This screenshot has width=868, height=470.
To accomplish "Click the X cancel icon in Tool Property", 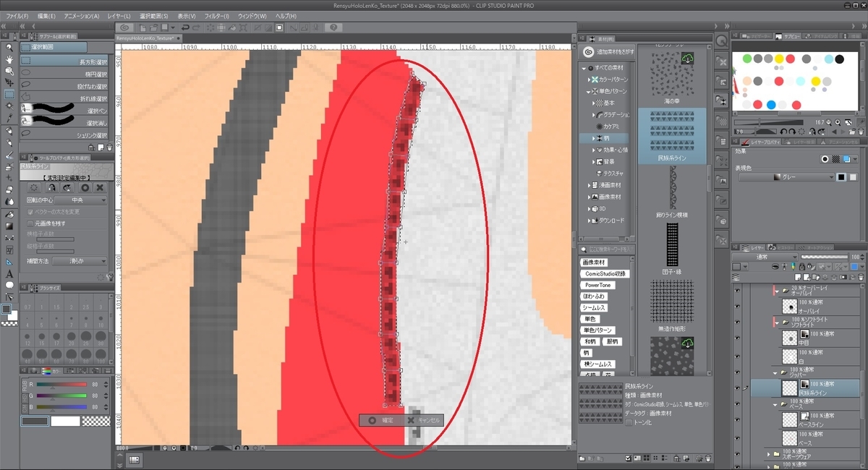I will pos(101,187).
